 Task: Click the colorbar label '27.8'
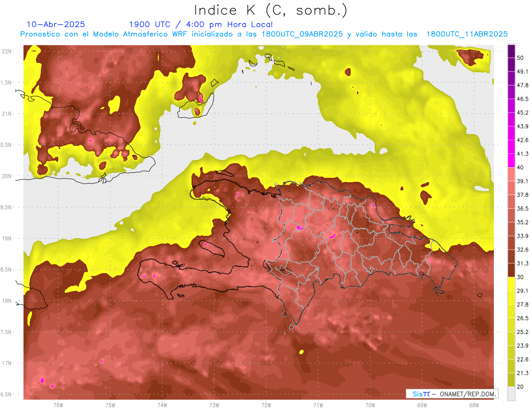(x=522, y=305)
